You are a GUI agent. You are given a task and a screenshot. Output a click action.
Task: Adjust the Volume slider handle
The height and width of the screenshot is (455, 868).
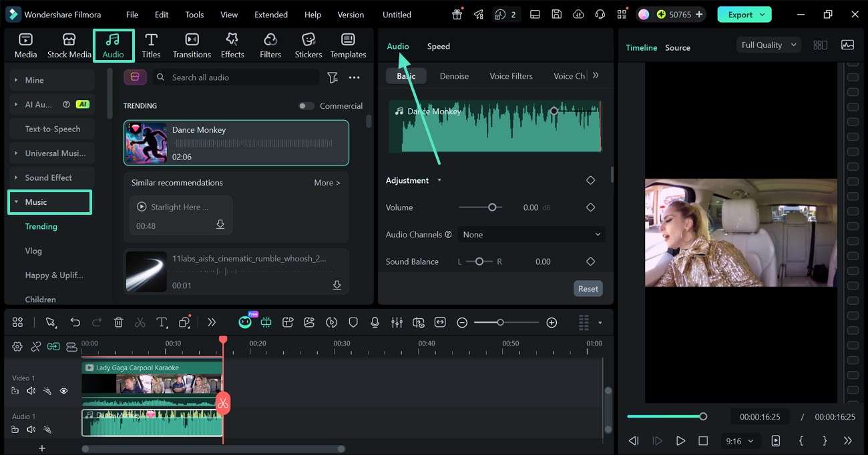(x=492, y=207)
